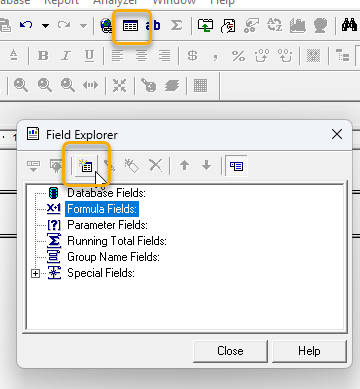Click the four-arrows X icon
The width and height of the screenshot is (360, 389).
(119, 86)
